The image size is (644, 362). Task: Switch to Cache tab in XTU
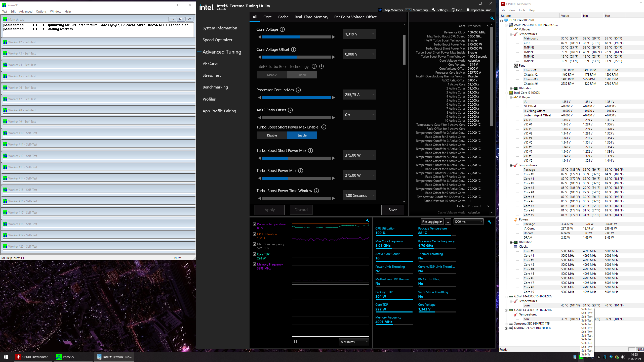click(x=283, y=17)
